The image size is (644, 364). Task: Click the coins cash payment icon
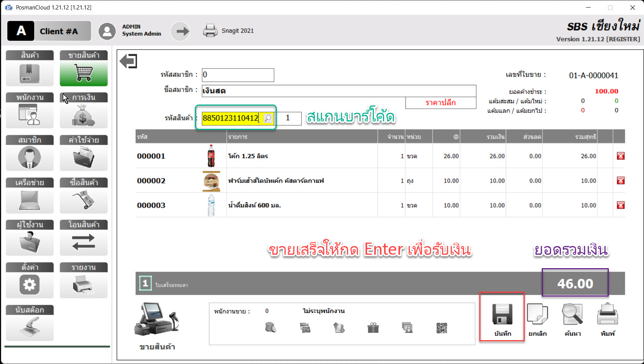tap(270, 327)
